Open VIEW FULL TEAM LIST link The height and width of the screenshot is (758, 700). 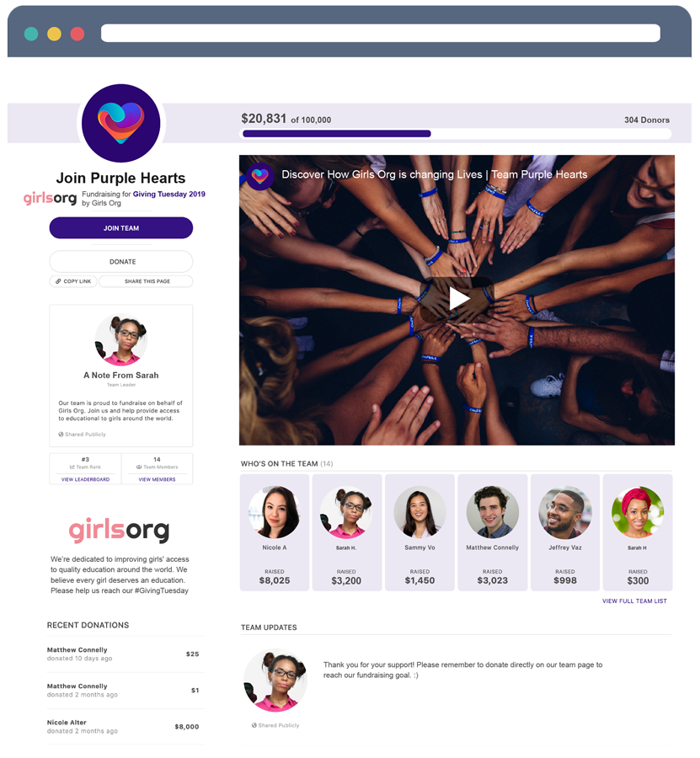coord(634,601)
